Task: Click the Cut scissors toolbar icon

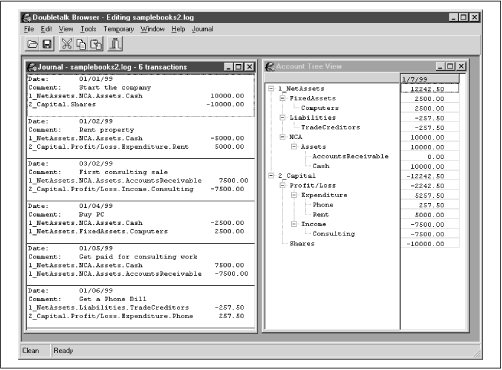Action: (x=66, y=44)
